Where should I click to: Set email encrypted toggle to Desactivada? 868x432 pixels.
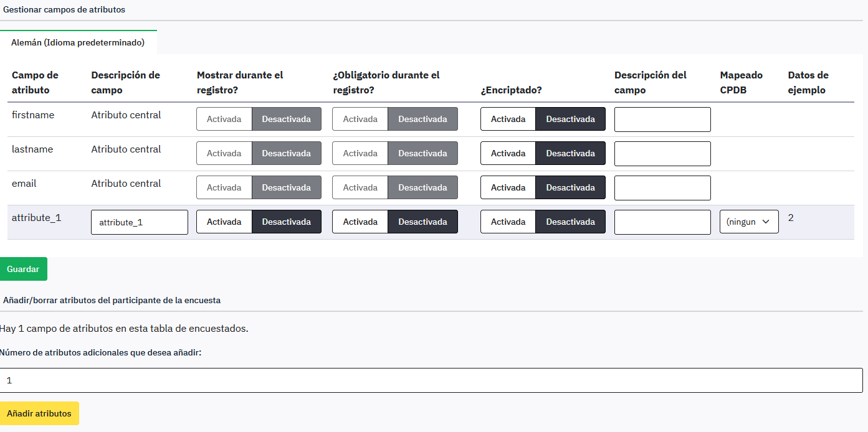coord(570,187)
